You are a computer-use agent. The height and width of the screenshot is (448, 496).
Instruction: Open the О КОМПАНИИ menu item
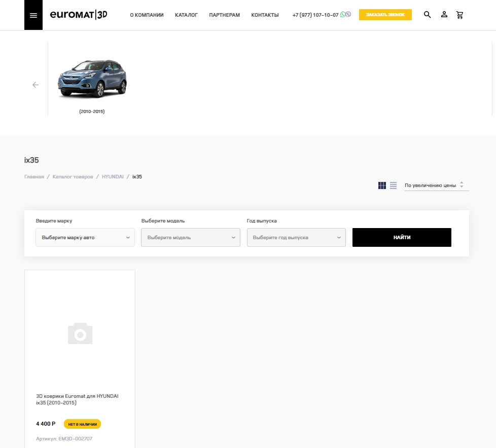147,15
